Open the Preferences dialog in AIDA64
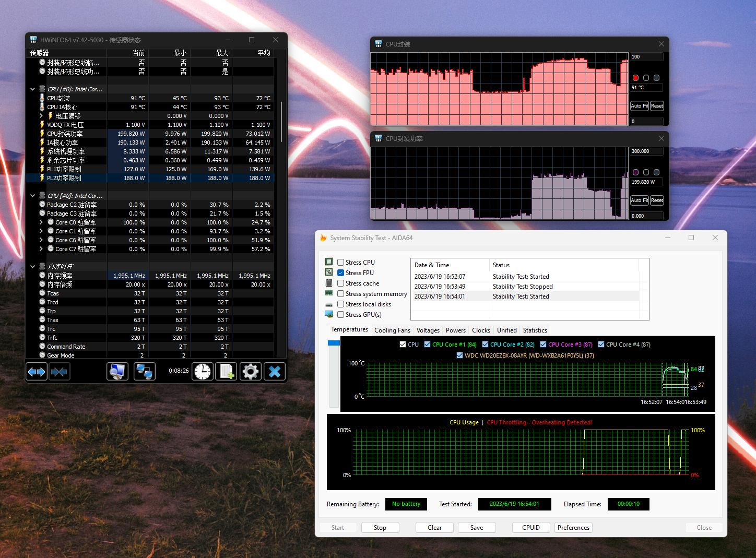This screenshot has width=756, height=558. pyautogui.click(x=573, y=527)
